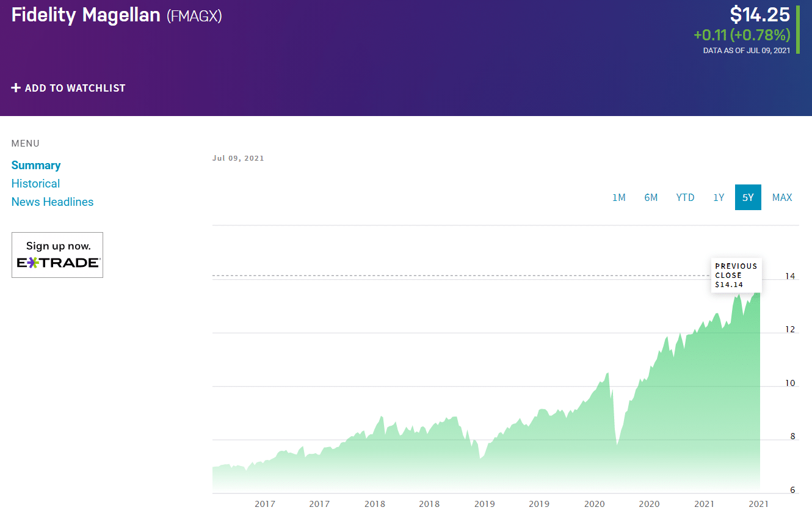View the MAX history range
This screenshot has width=812, height=521.
click(782, 197)
